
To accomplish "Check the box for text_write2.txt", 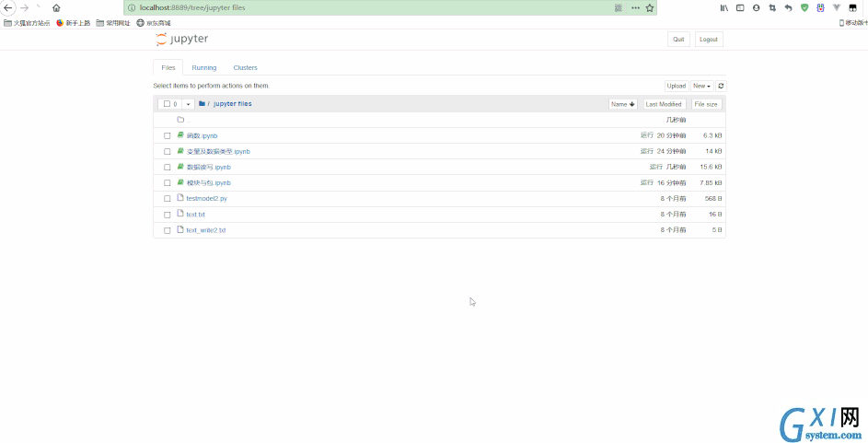I will coord(168,230).
